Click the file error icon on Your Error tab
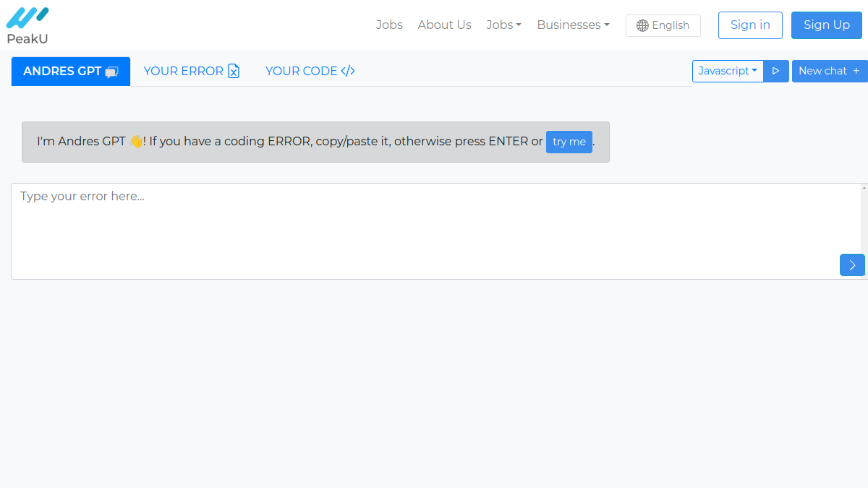 coord(234,71)
